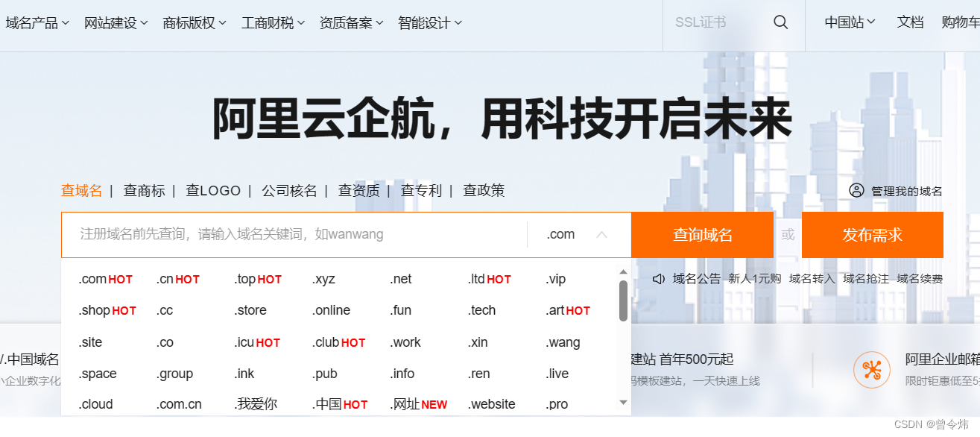Click the 查询域名 button
Viewport: 980px width, 437px height.
(x=702, y=235)
